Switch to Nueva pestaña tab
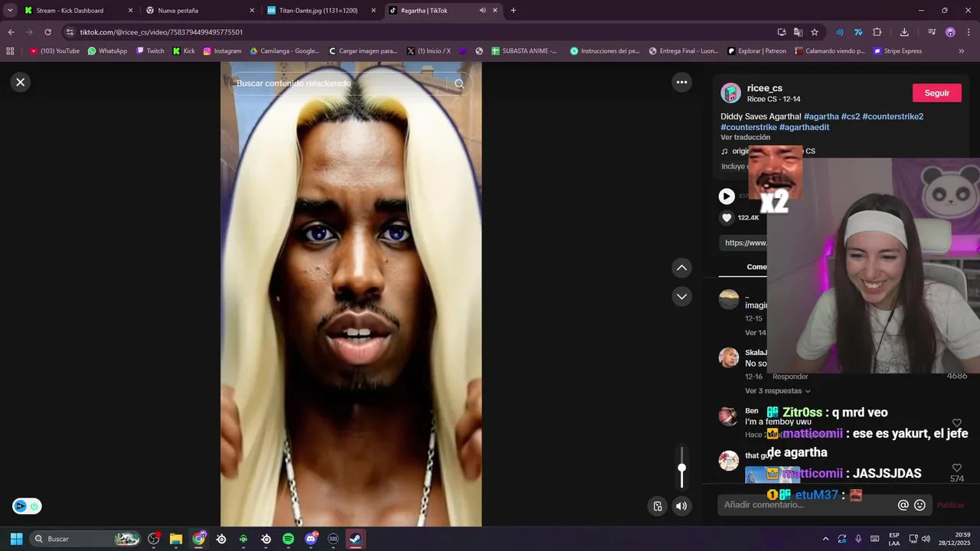Viewport: 980px width, 551px height. [201, 11]
